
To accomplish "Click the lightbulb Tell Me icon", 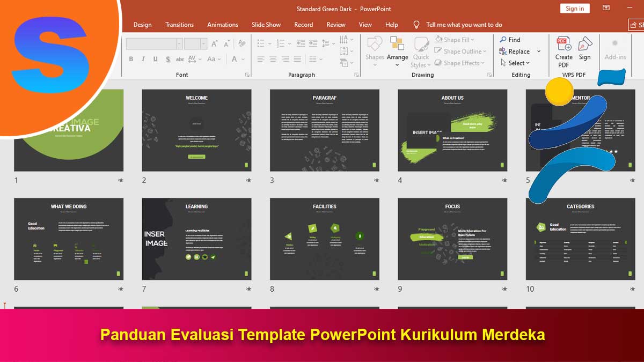I will (x=416, y=25).
